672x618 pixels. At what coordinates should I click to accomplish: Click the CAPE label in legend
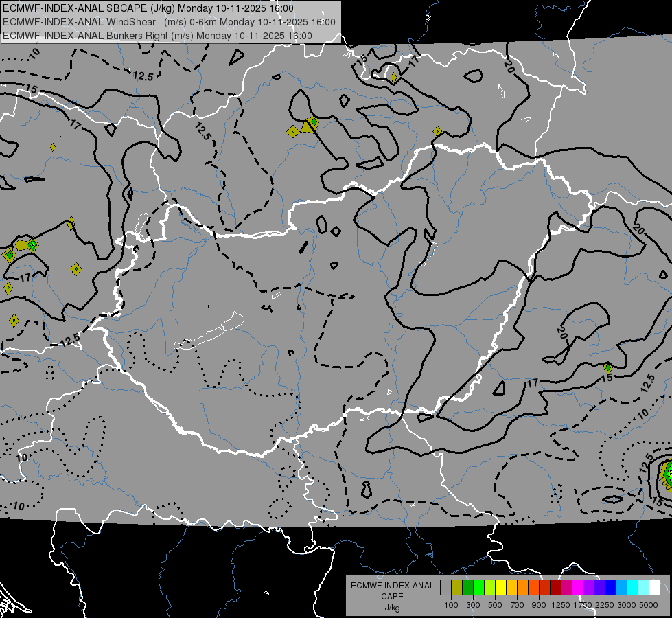pos(392,597)
